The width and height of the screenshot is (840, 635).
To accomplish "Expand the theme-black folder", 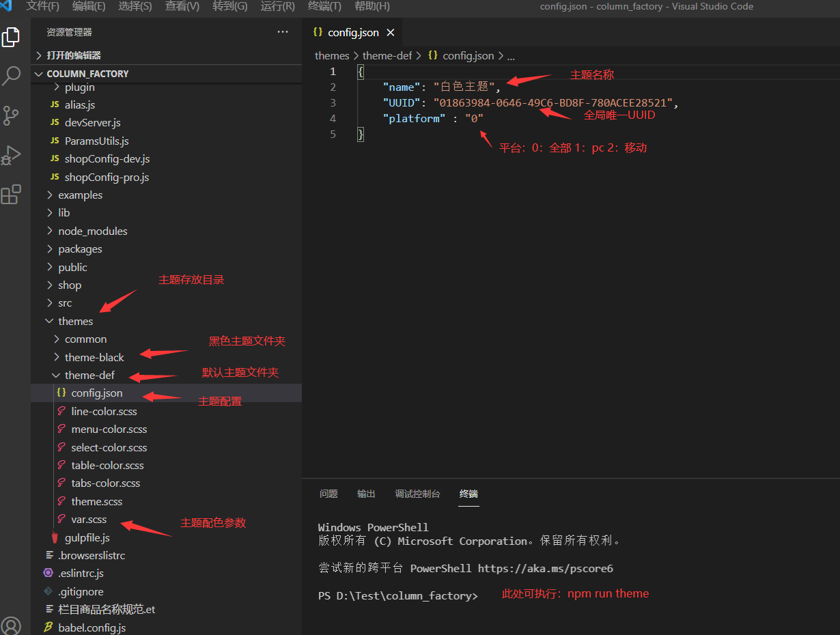I will 94,357.
